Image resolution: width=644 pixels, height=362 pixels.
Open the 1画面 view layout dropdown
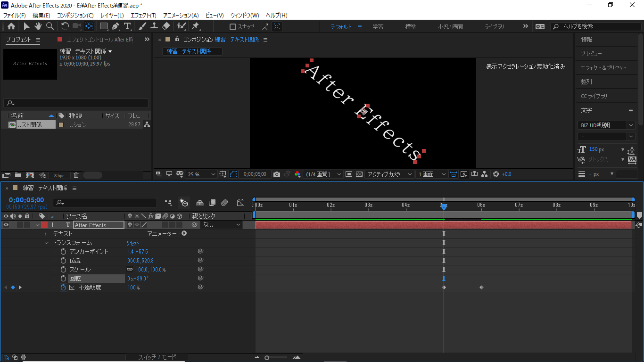(432, 174)
